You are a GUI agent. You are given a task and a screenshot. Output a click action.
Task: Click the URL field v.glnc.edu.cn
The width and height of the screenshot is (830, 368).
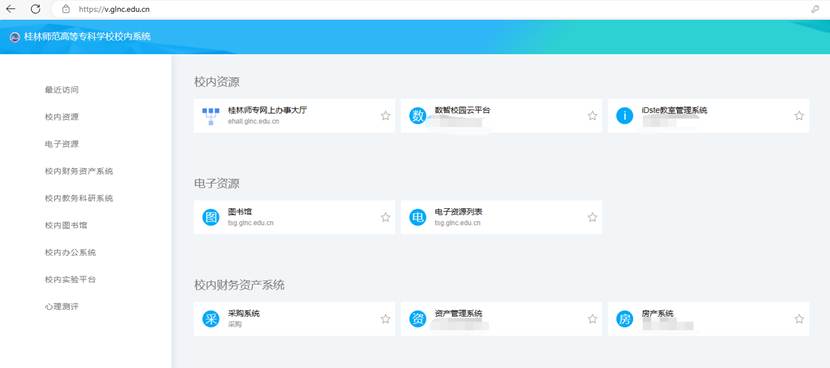(114, 9)
